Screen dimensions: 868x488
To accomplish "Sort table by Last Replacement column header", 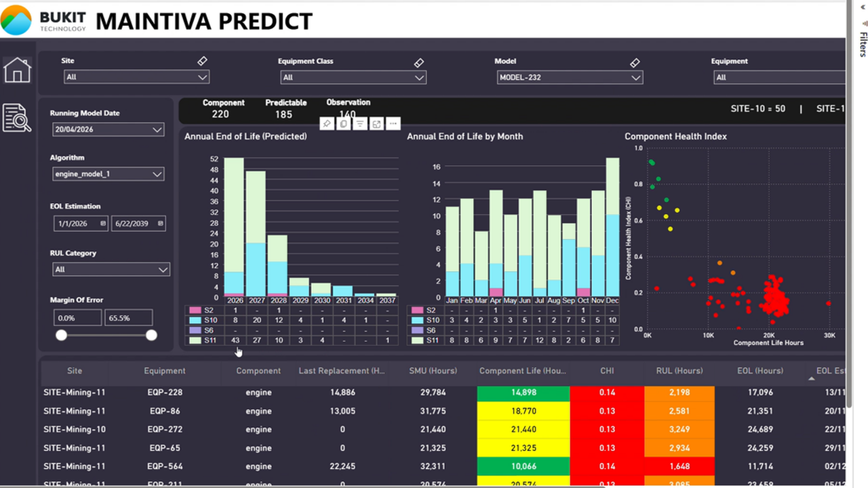I will coord(342,371).
